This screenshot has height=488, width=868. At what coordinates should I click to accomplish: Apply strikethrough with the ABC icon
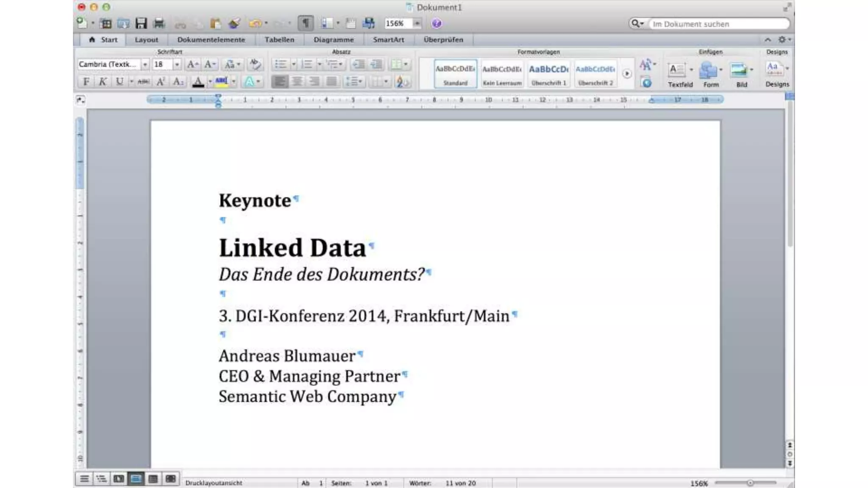pos(144,81)
